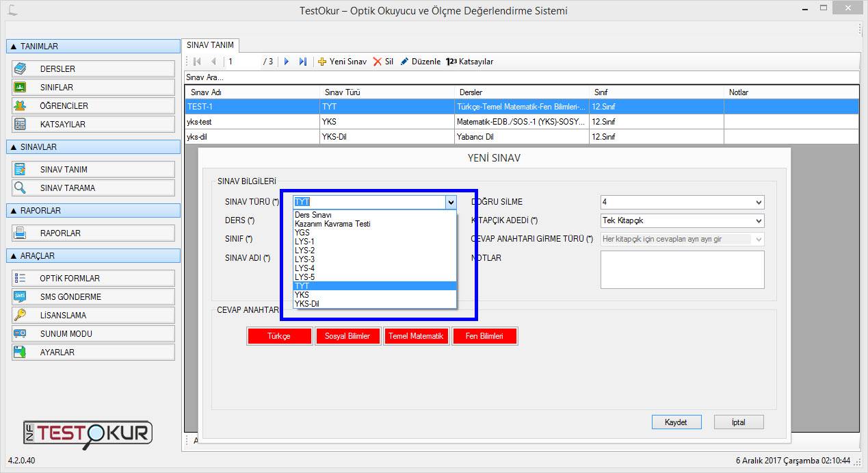Screen dimensions: 868x473
Task: Sort by Notlar column header
Action: 791,92
